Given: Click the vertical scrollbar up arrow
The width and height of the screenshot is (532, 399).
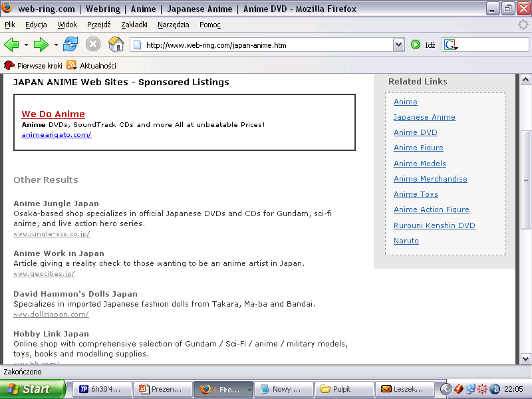Looking at the screenshot, I should click(x=525, y=80).
